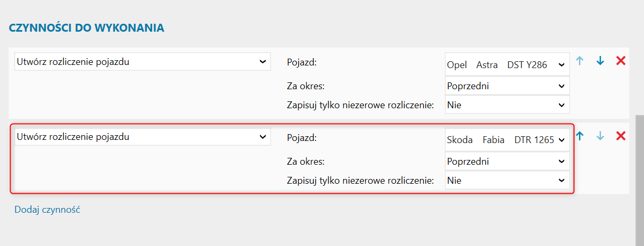The height and width of the screenshot is (246, 644).
Task: Move the Opel Astra action down
Action: pos(600,61)
